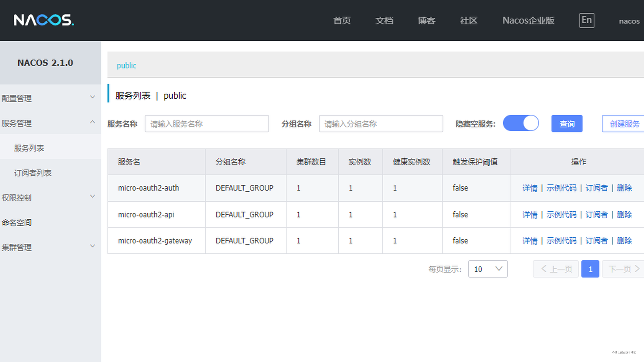Open 示例代码 for micro-oauth2-auth
The image size is (644, 362).
tap(561, 188)
